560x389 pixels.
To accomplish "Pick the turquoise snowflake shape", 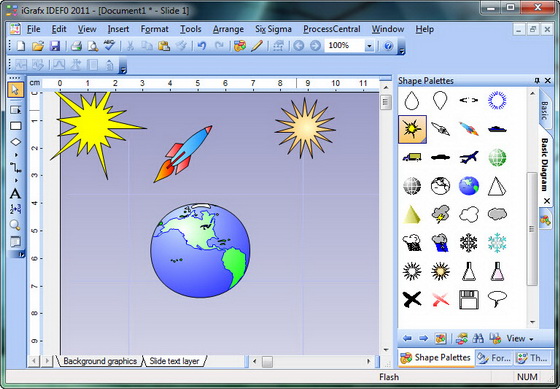I will pyautogui.click(x=497, y=243).
